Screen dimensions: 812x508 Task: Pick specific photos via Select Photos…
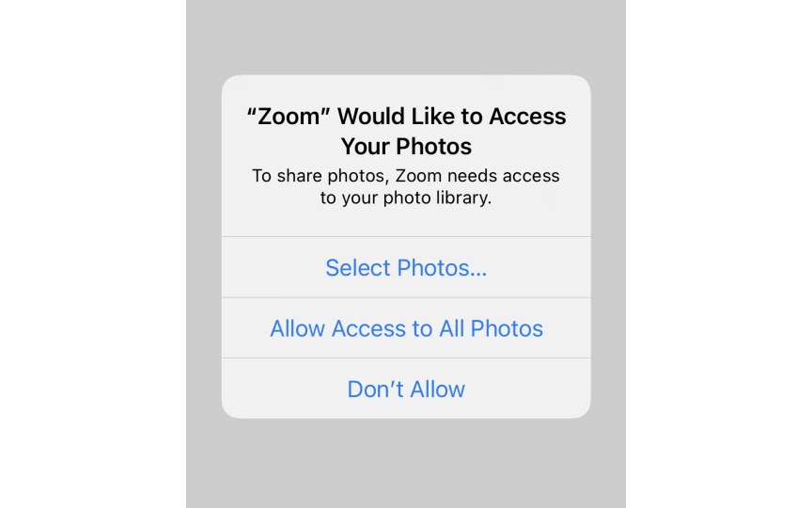(x=406, y=267)
